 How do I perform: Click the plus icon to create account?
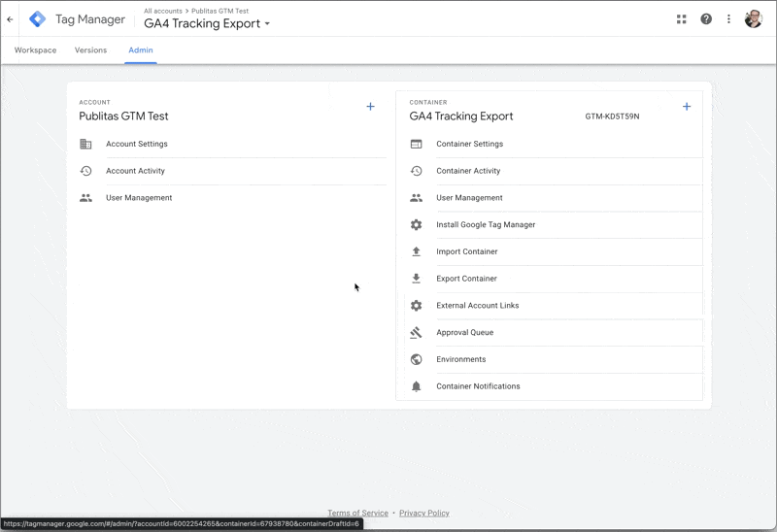[370, 107]
